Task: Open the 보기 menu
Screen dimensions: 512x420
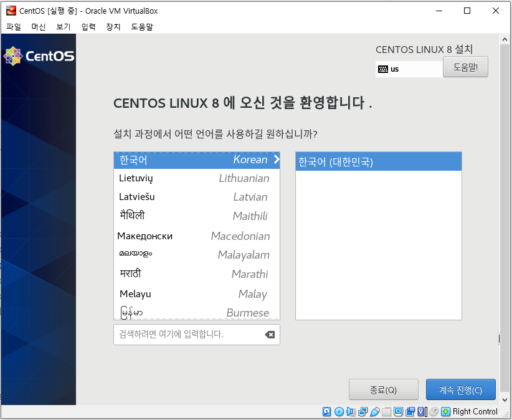Action: pos(64,27)
